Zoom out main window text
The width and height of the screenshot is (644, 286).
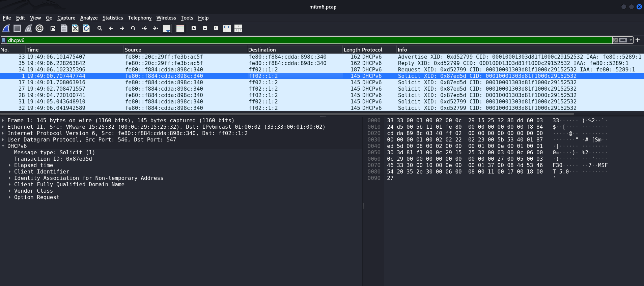pos(205,29)
